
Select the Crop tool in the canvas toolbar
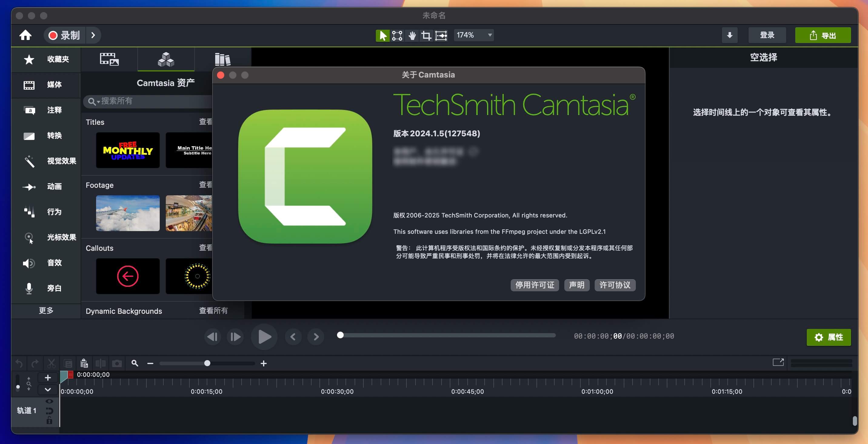click(426, 35)
